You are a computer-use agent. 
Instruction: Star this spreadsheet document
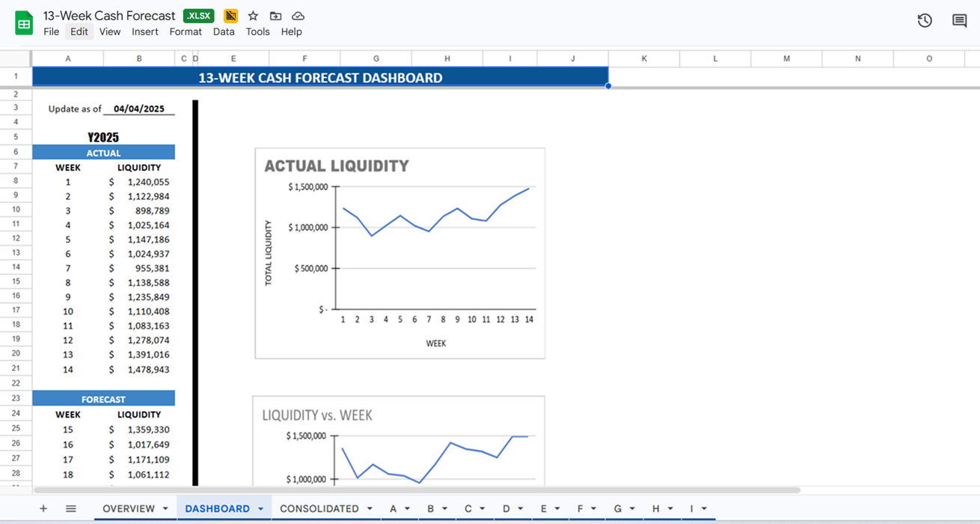(x=253, y=16)
